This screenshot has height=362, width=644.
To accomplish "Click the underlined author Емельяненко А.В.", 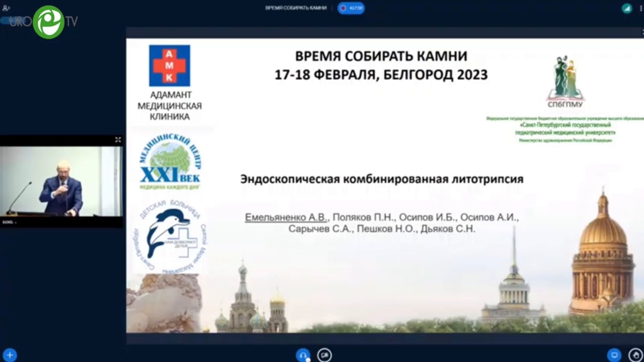I will 286,217.
